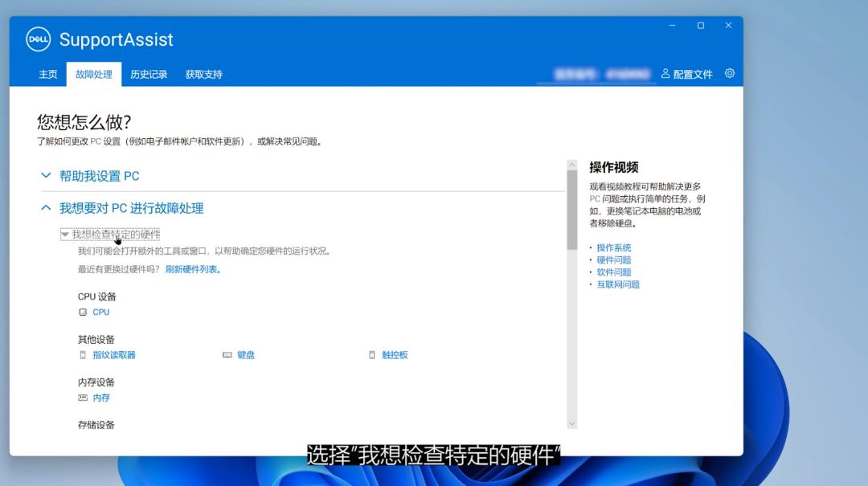Click the fingerprint reader icon
This screenshot has height=486, width=868.
pos(84,354)
